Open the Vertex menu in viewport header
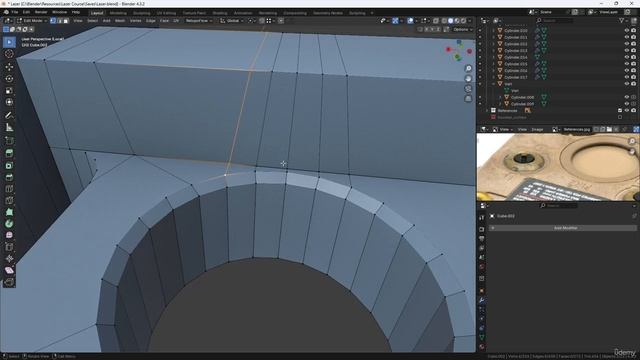This screenshot has width=640, height=360. [x=136, y=20]
